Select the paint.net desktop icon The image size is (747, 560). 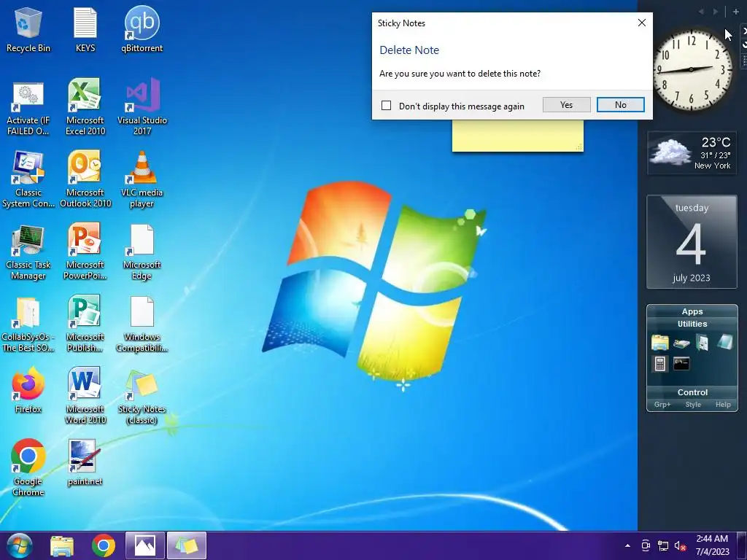tap(85, 463)
